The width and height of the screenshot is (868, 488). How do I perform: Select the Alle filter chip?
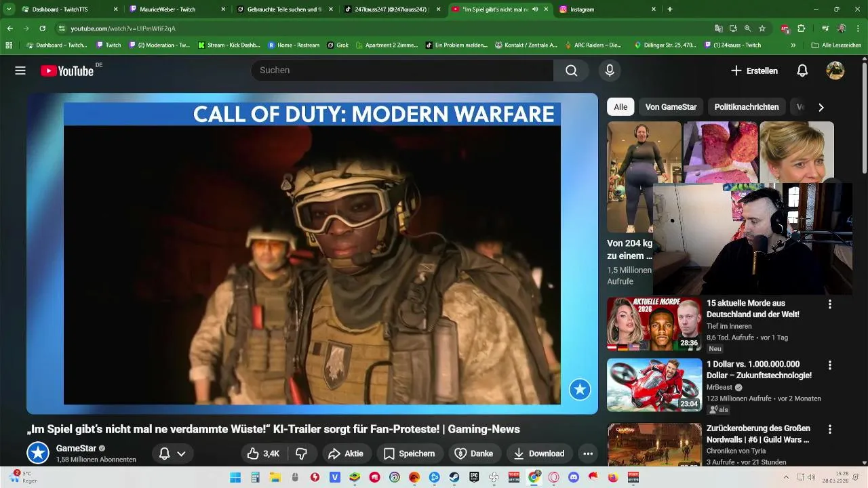click(x=620, y=107)
